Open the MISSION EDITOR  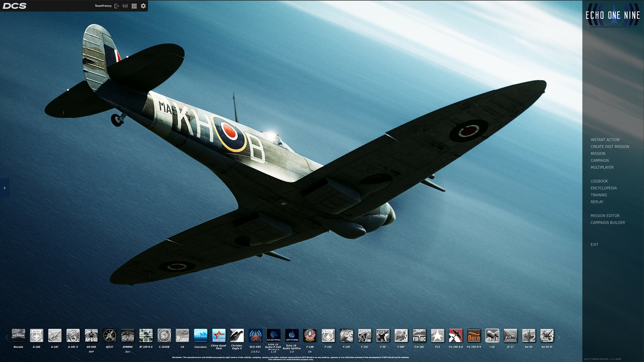(x=605, y=216)
